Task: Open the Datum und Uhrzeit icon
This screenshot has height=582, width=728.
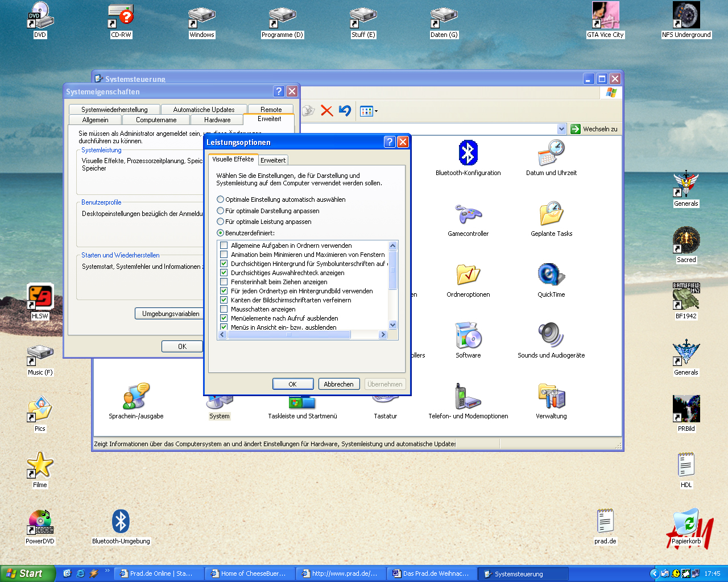Action: [551, 153]
